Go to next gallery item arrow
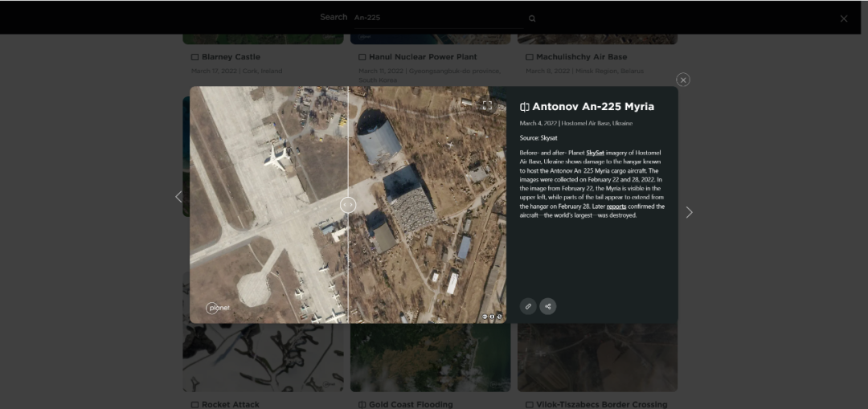The image size is (868, 409). 689,212
